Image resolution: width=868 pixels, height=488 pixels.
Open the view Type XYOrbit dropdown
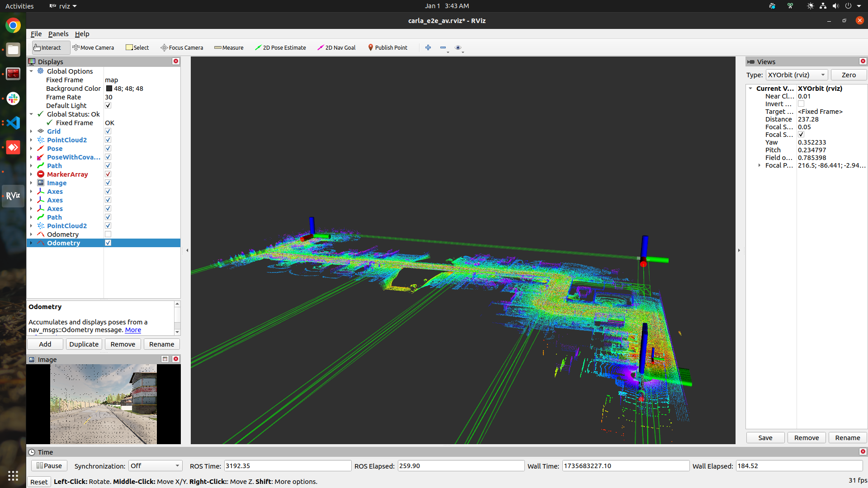(x=797, y=75)
